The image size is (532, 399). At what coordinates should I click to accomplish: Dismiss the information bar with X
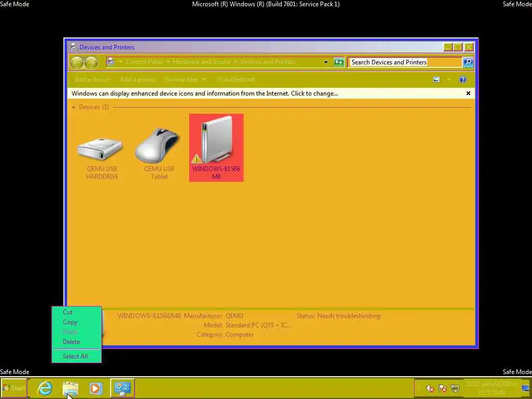[468, 94]
